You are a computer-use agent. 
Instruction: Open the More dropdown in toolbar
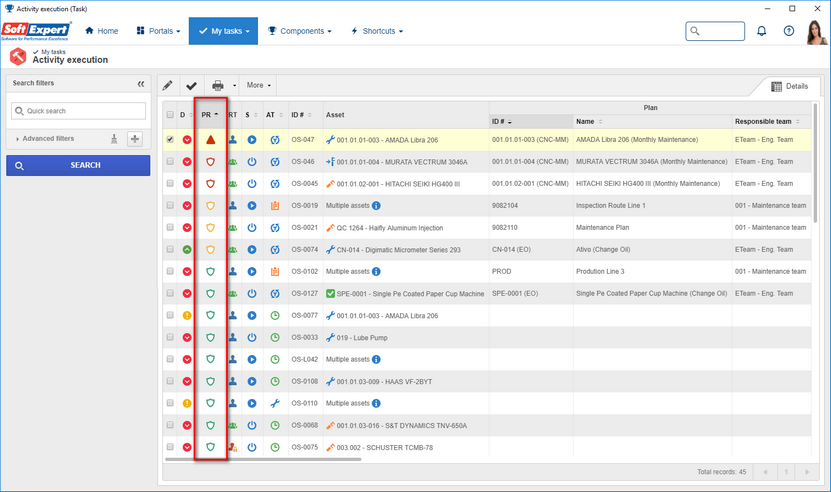click(x=259, y=85)
